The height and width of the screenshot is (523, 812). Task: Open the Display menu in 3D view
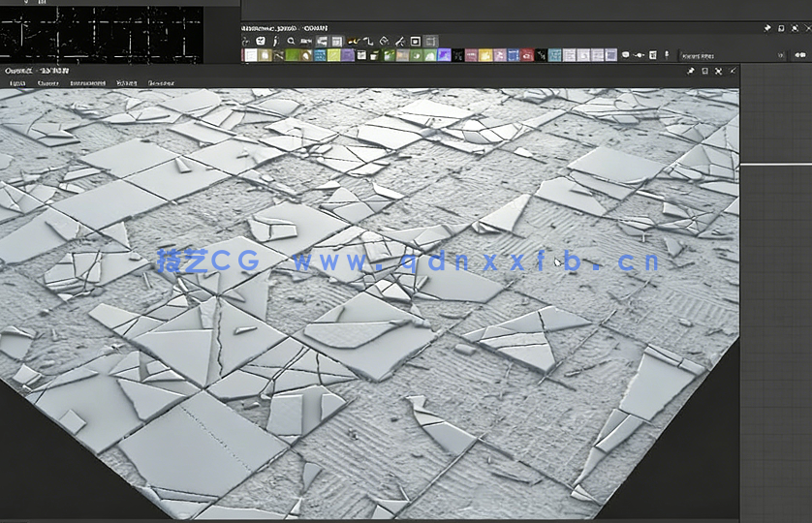126,83
